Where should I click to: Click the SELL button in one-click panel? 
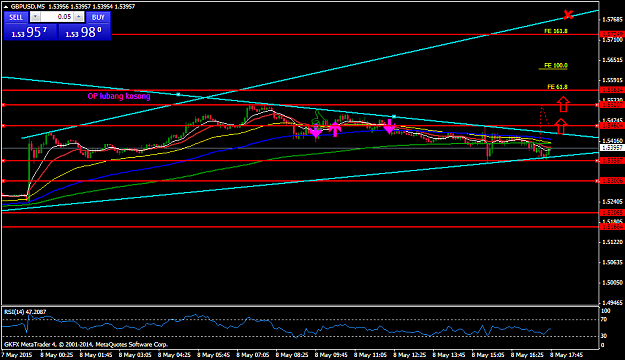pyautogui.click(x=16, y=17)
